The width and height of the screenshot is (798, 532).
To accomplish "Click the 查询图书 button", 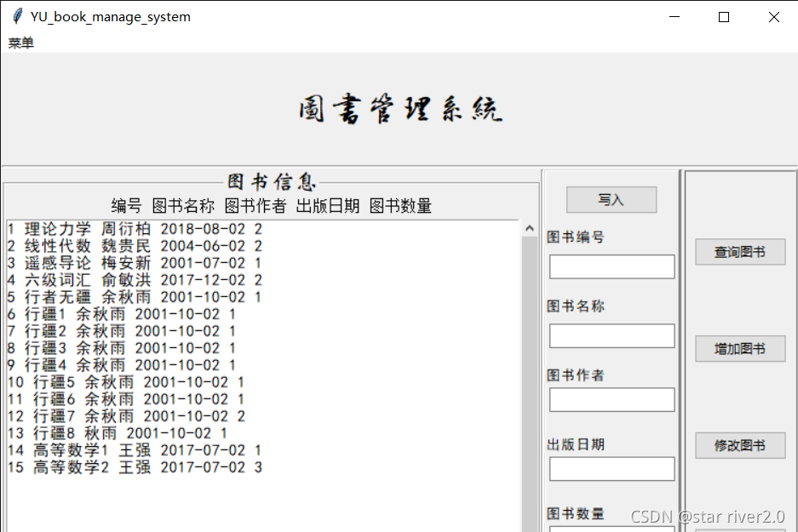I will [x=739, y=251].
